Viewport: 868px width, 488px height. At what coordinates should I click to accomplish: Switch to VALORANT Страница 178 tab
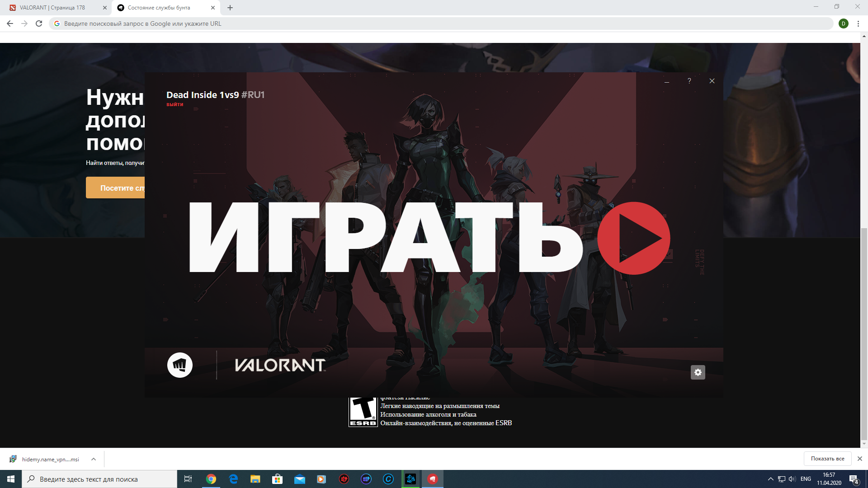(53, 8)
